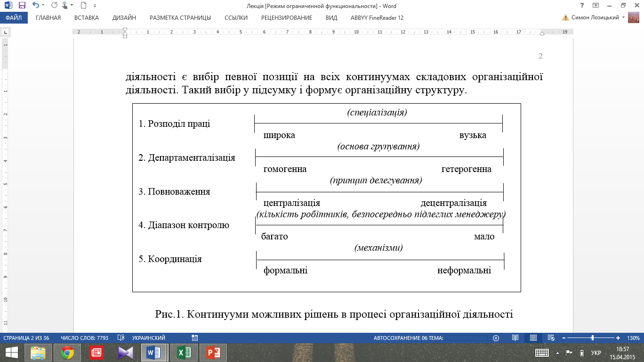Expand the account dropdown arrow
Screen dimensions: 644x362
(623, 18)
